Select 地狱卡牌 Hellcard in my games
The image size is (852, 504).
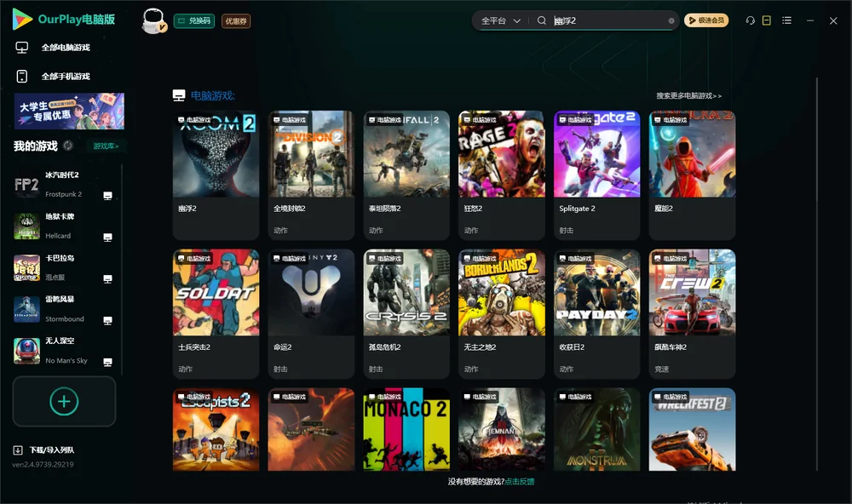pos(64,226)
